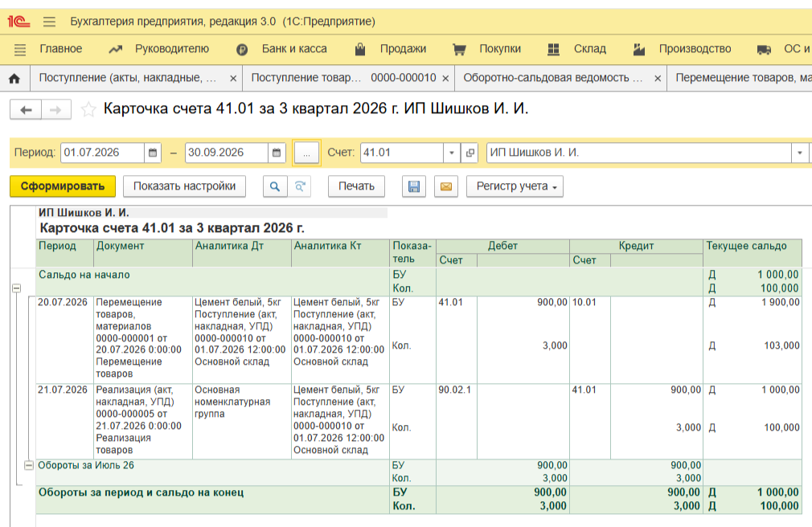812x527 pixels.
Task: Open Банк и касса menu section
Action: click(294, 49)
